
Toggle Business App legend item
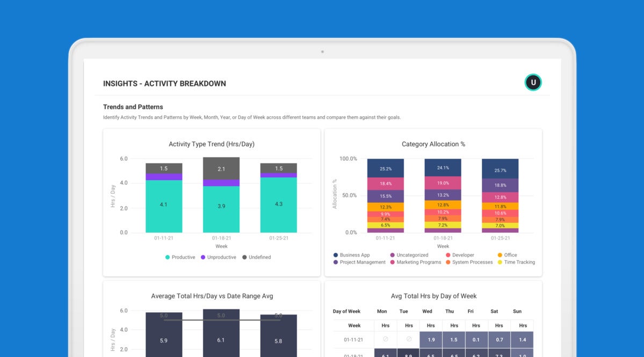352,255
